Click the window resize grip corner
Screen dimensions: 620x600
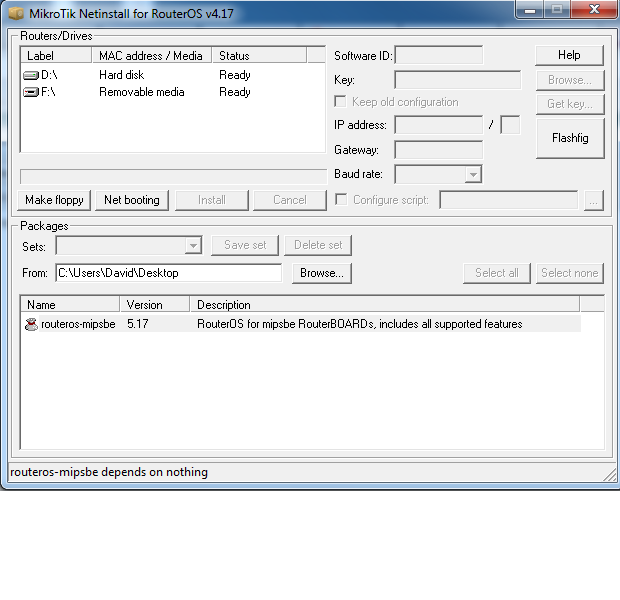click(610, 474)
